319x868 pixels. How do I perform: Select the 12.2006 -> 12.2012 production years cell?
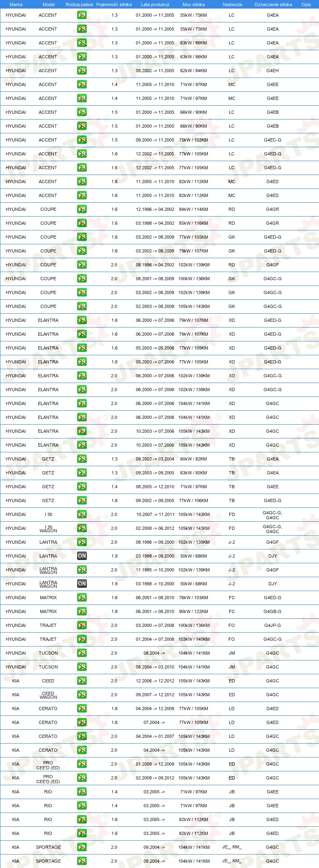[155, 681]
